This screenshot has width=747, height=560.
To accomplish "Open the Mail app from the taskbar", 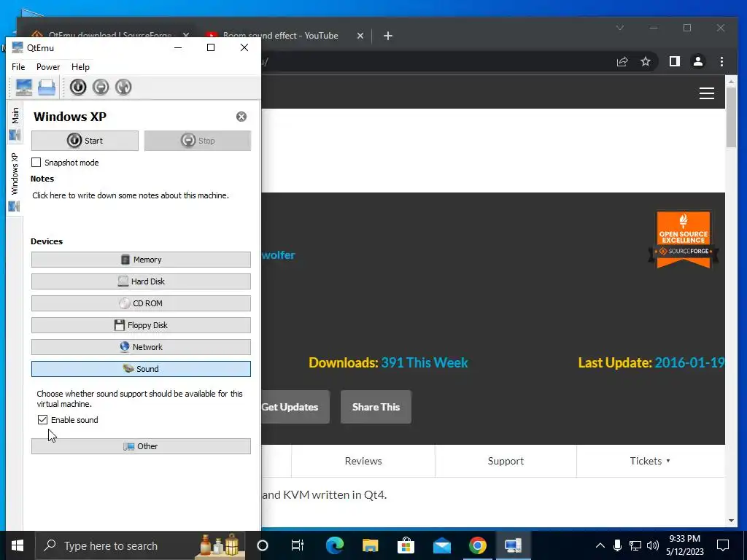I will click(x=441, y=545).
